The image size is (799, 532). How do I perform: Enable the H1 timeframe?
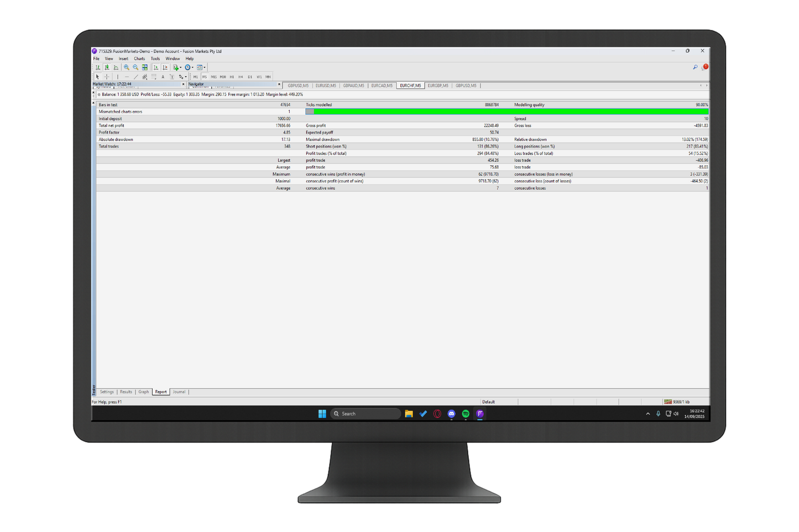pos(232,77)
